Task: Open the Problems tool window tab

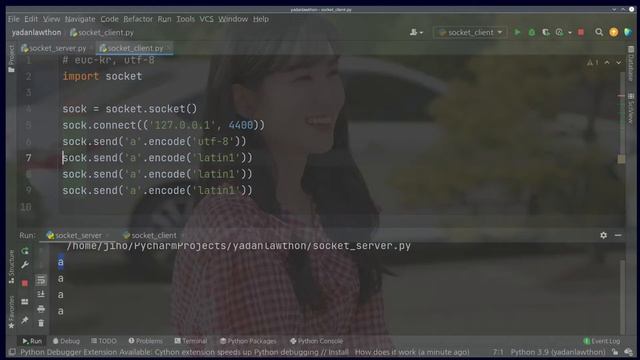Action: click(x=145, y=341)
